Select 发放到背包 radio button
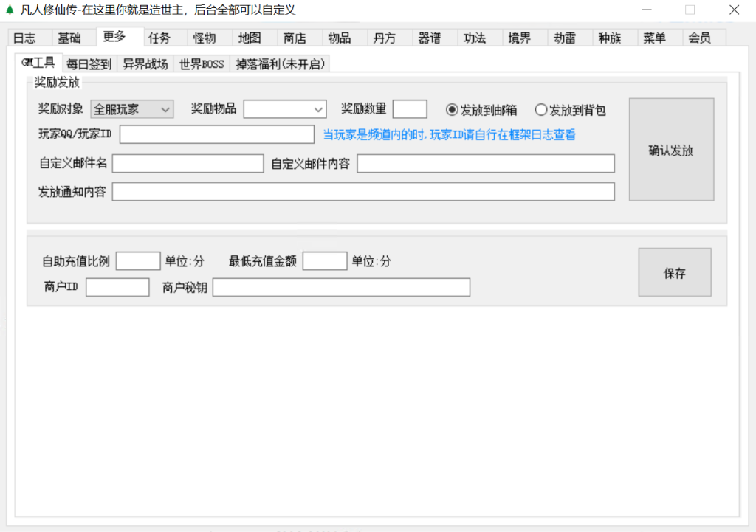Screen dimensions: 756x532 tap(541, 110)
